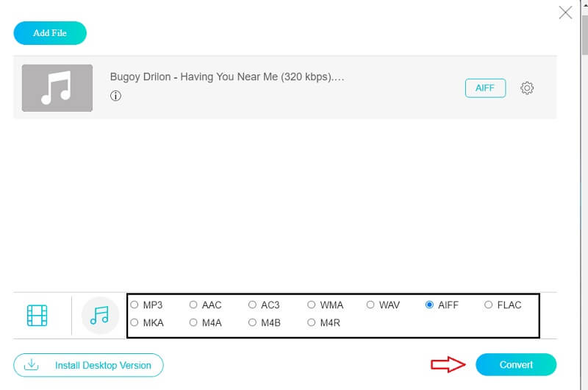Choose AC3 as output format
Screen dimensions: 588x390
[x=252, y=305]
